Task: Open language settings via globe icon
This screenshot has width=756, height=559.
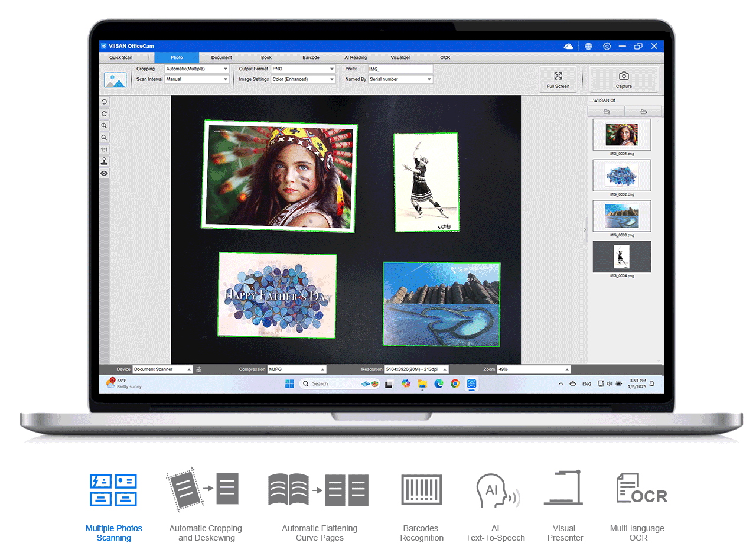Action: click(588, 46)
